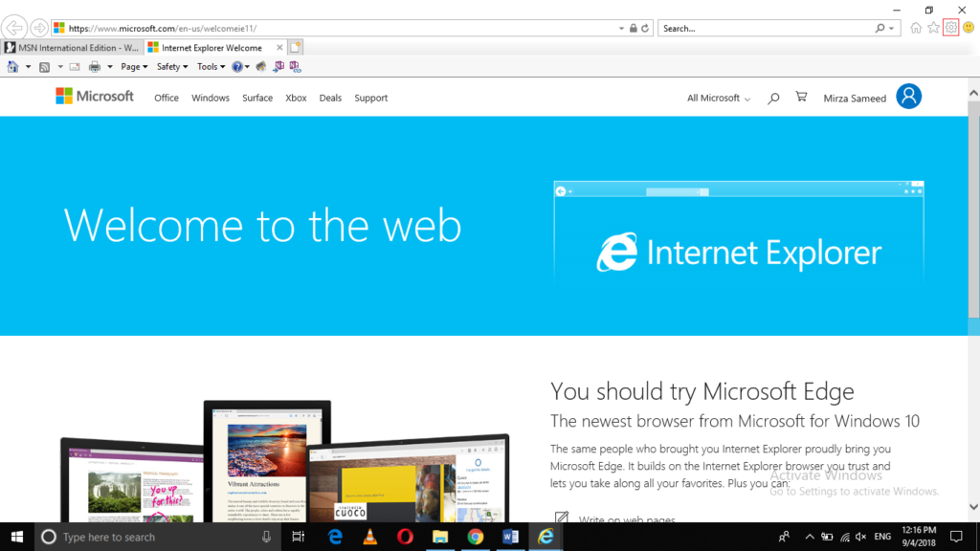Open Google Chrome from the taskbar
Viewport: 980px width, 551px height.
[475, 537]
